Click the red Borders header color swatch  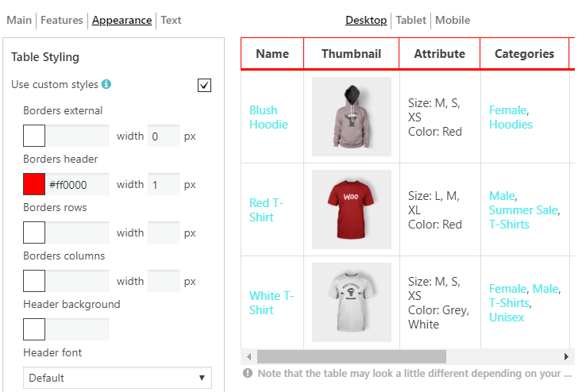[x=34, y=184]
